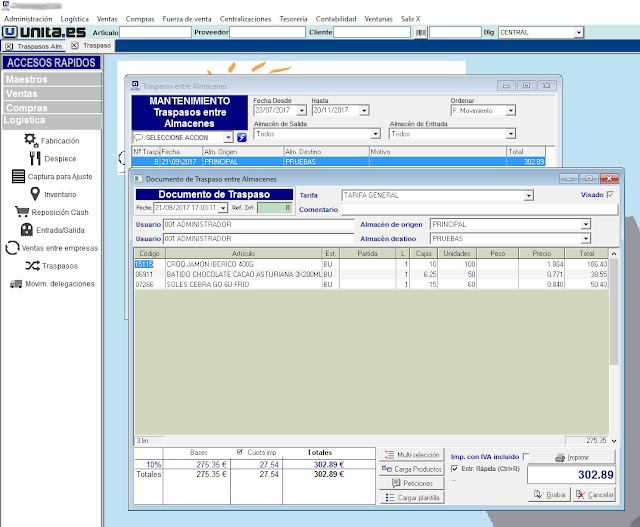
Task: Open the Fabricación shortcut icon
Action: pos(32,140)
